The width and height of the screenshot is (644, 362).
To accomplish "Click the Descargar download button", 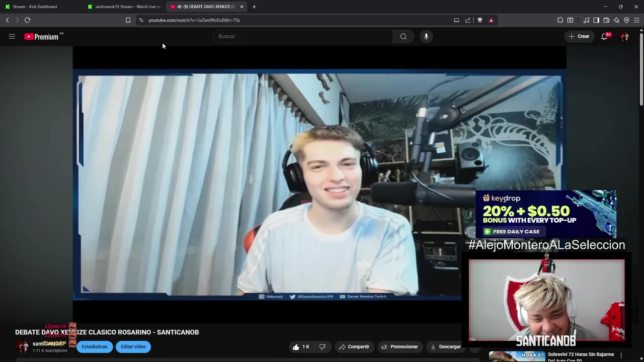I will pyautogui.click(x=445, y=346).
